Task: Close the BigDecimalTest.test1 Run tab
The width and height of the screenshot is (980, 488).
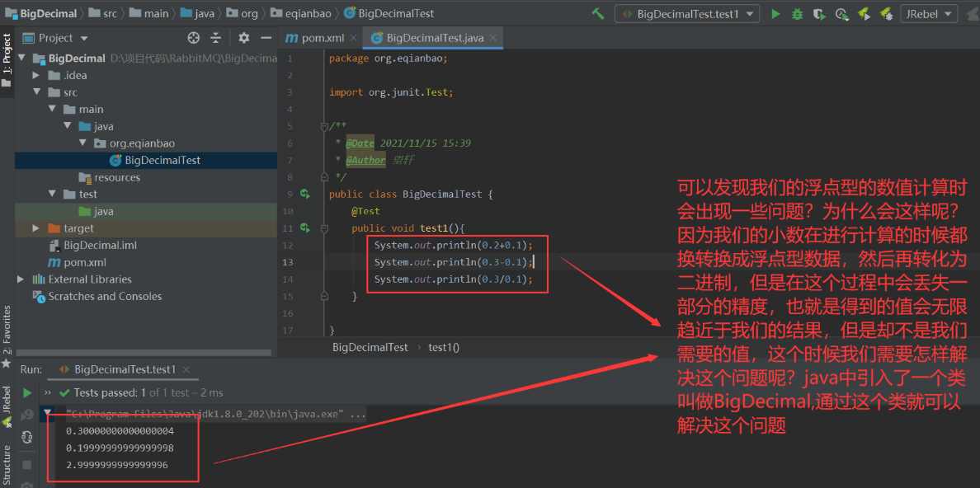Action: pos(186,369)
